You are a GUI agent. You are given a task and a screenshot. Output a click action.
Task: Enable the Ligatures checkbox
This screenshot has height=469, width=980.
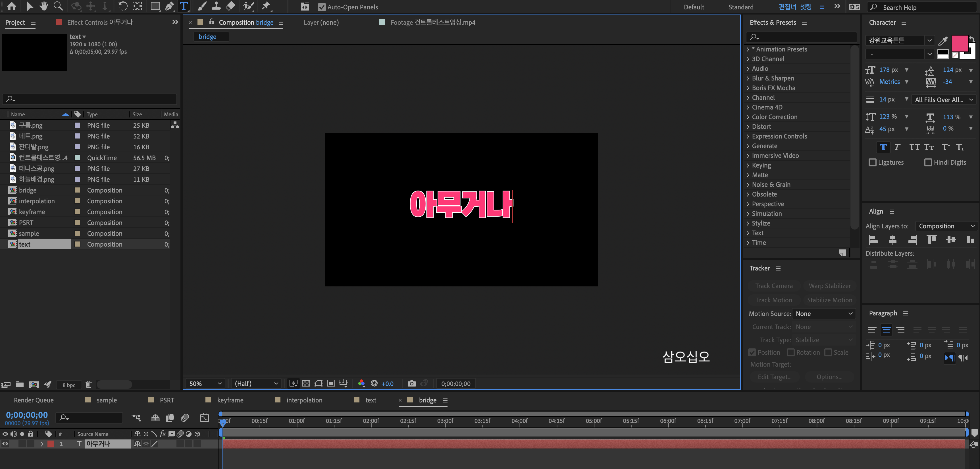[x=872, y=163]
